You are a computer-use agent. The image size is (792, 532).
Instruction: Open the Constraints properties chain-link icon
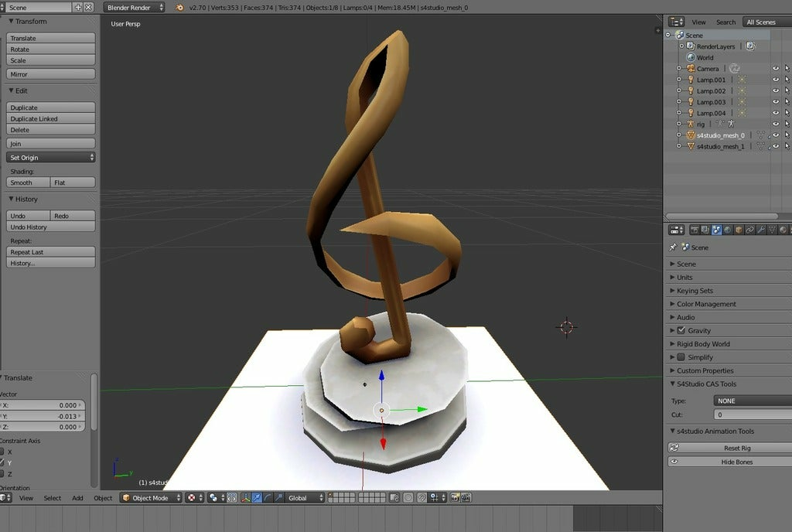[749, 230]
